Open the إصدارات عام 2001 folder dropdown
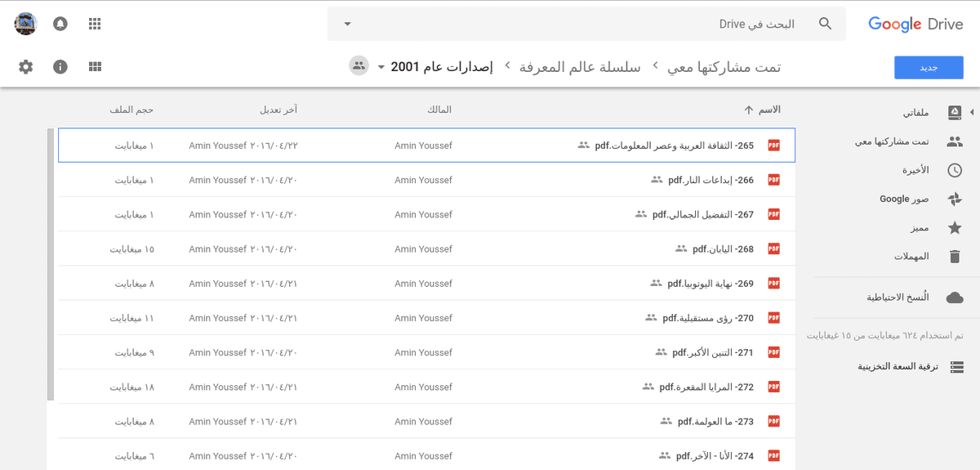This screenshot has height=470, width=980. click(x=381, y=67)
